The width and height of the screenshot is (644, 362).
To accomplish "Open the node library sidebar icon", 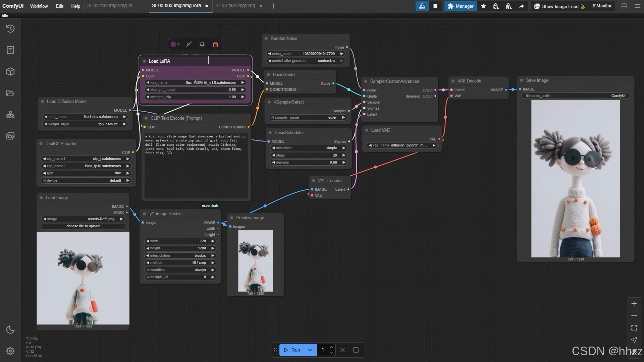I will coord(10,50).
